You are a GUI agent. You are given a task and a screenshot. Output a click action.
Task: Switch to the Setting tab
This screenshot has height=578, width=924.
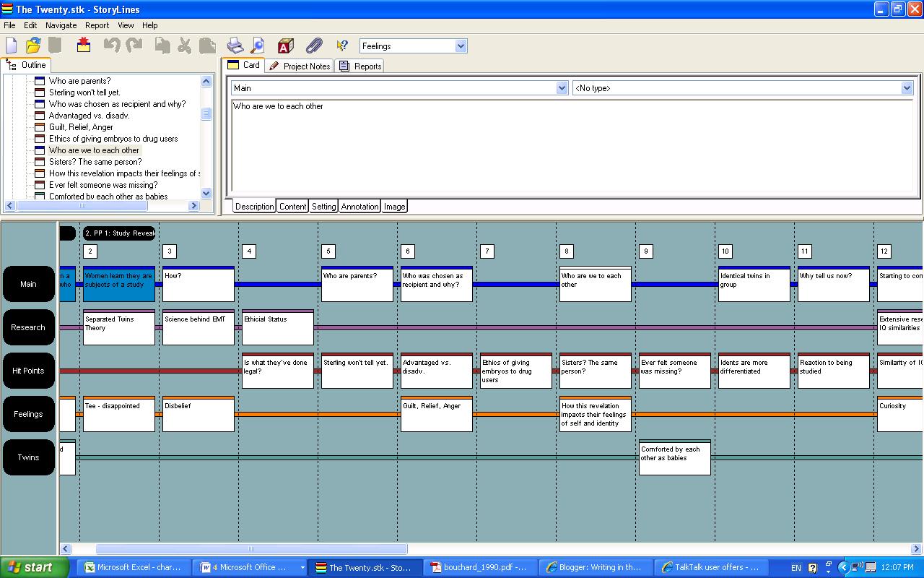(323, 207)
